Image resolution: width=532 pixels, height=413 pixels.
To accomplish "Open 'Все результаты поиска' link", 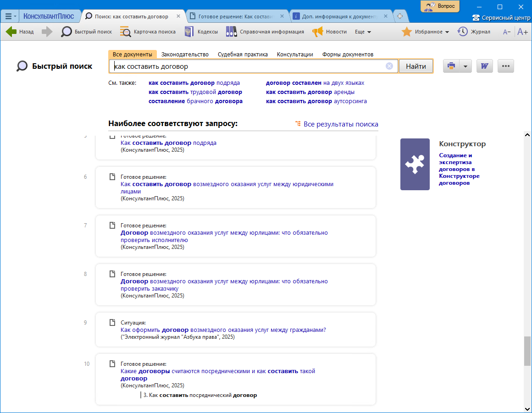I will pyautogui.click(x=340, y=124).
